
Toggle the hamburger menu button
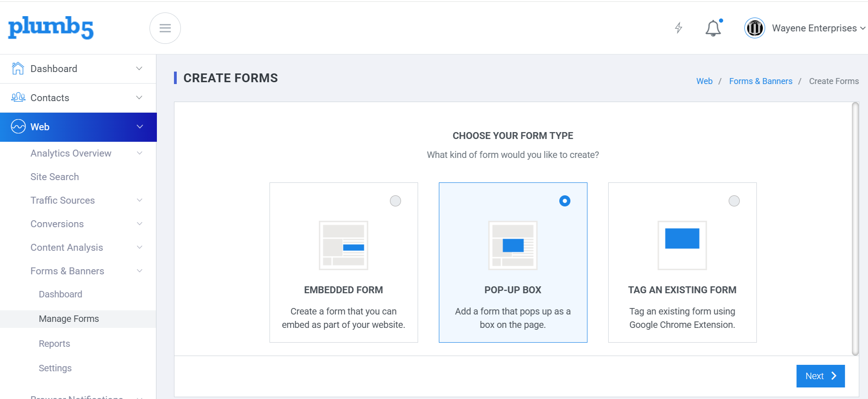pyautogui.click(x=165, y=28)
